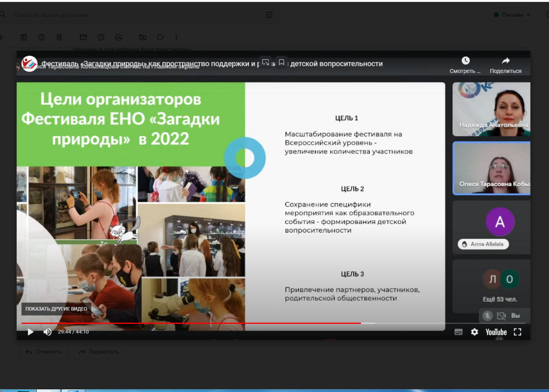Open the video on YouTube via logo
Viewport: 549px width, 392px height.
496,332
